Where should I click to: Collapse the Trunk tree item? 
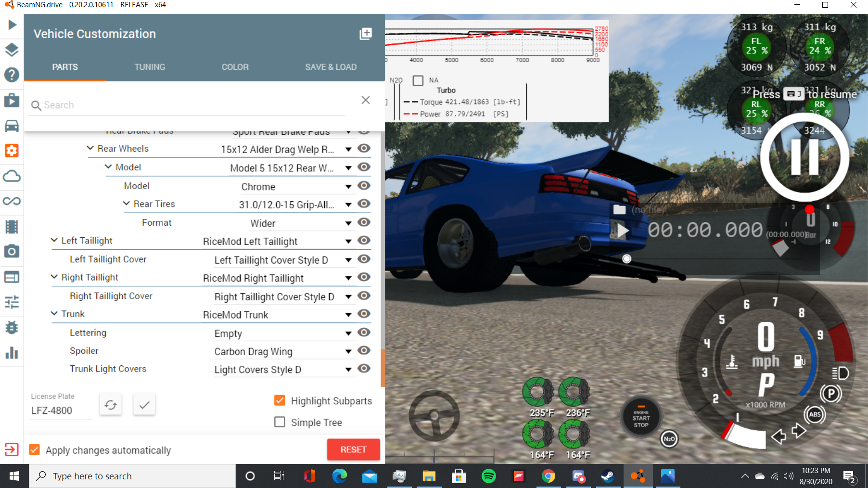[x=54, y=313]
